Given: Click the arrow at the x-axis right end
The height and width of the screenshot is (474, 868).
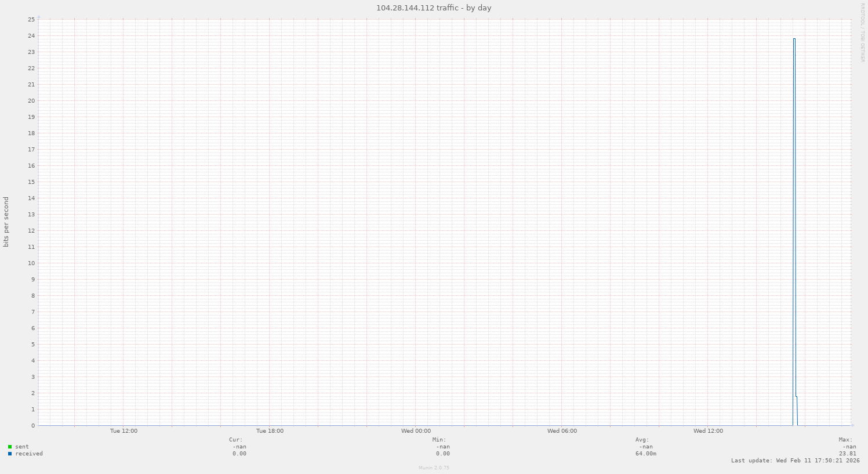Looking at the screenshot, I should click(x=852, y=425).
